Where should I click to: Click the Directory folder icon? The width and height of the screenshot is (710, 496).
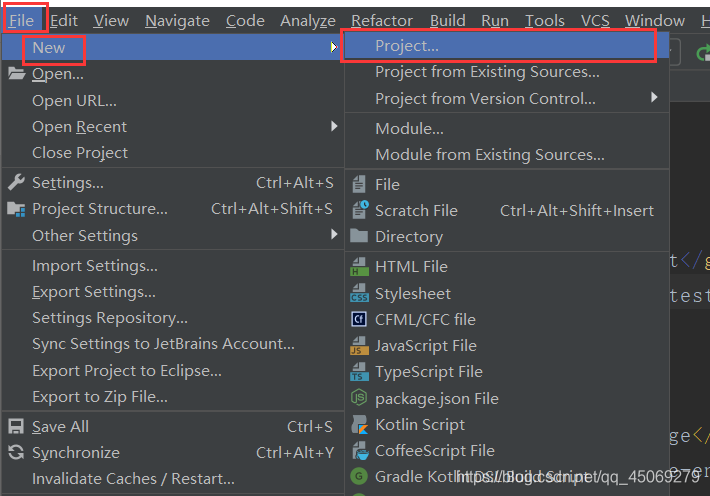[359, 236]
